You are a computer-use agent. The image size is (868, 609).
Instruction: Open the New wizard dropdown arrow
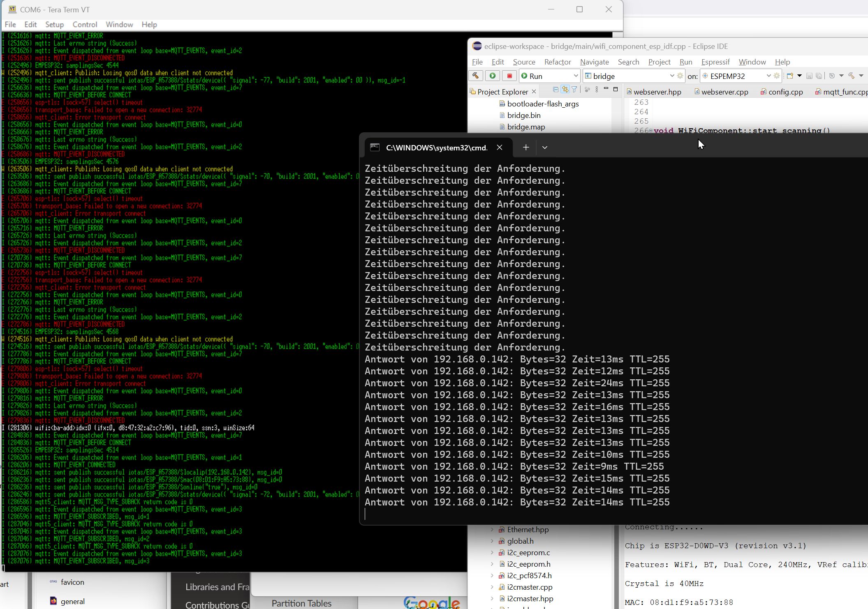[x=799, y=76]
